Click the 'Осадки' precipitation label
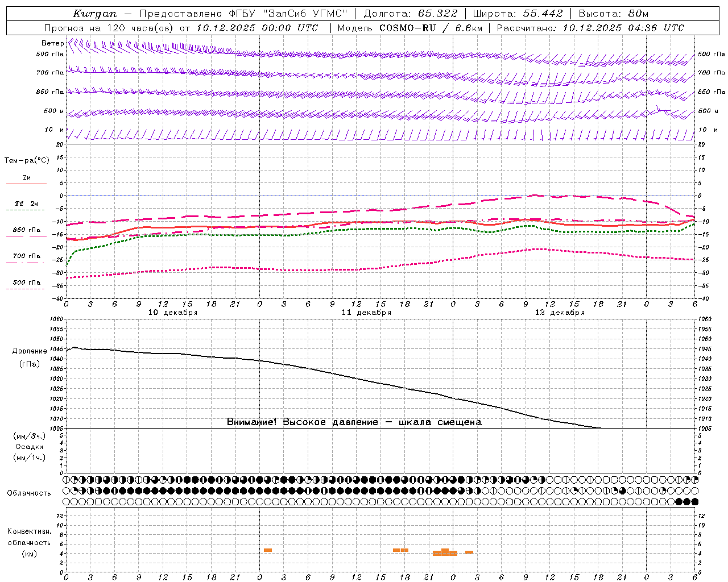This screenshot has height=582, width=728. 30,447
